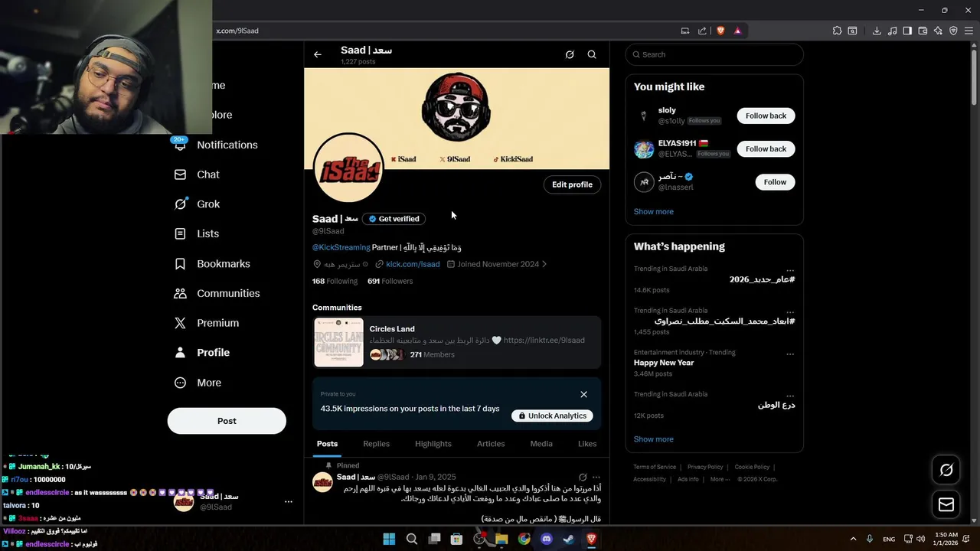Click the search magnifier in the profile header
The image size is (980, 551).
(x=592, y=54)
